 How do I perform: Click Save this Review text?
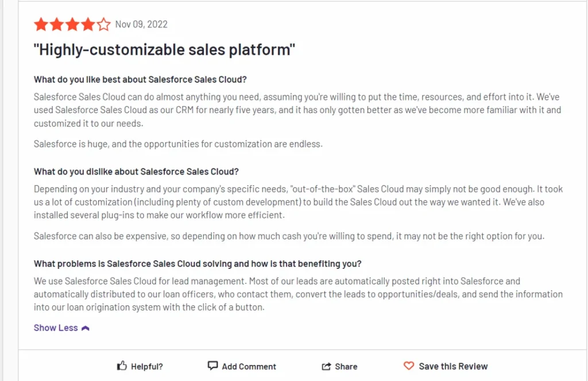tap(453, 366)
